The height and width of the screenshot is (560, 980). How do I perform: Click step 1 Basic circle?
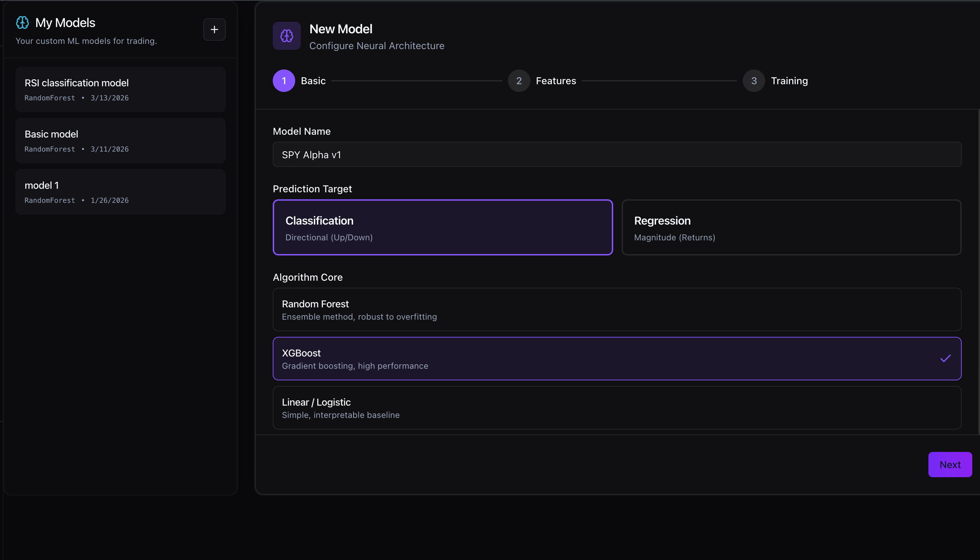click(284, 81)
